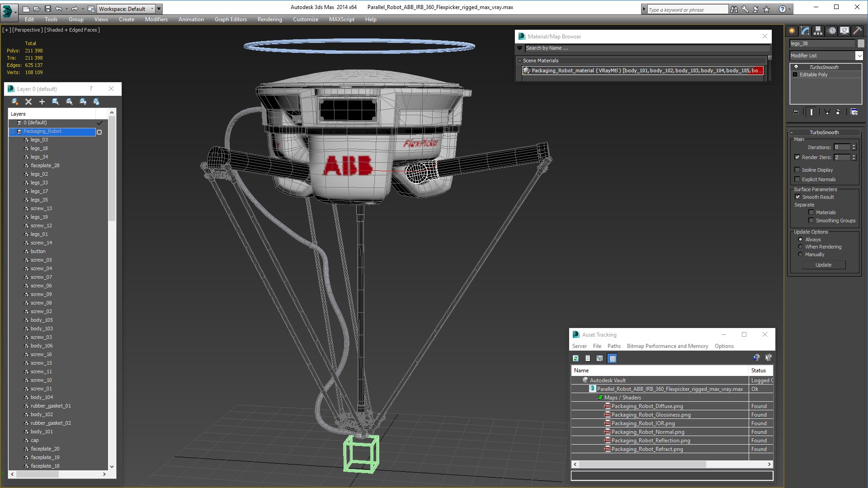Click Configure Modifier Sets icon

tap(854, 112)
